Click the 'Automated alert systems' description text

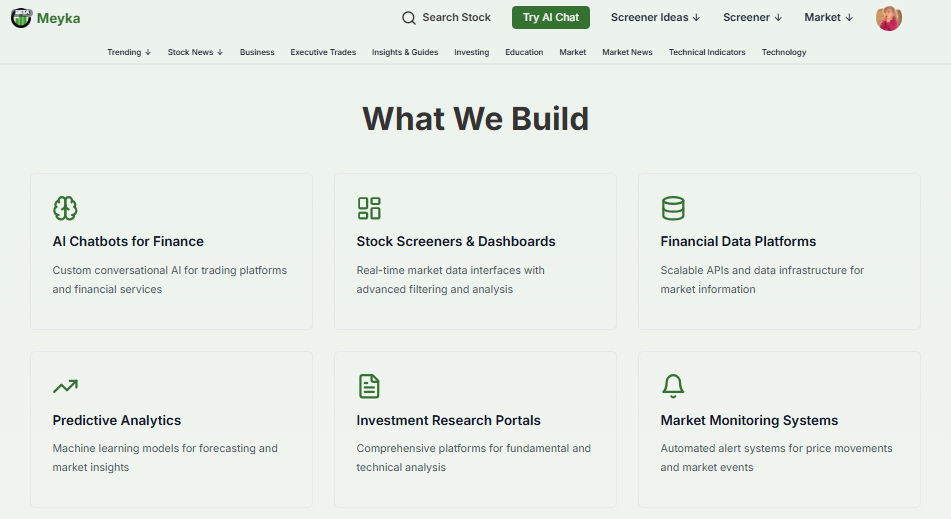point(776,458)
